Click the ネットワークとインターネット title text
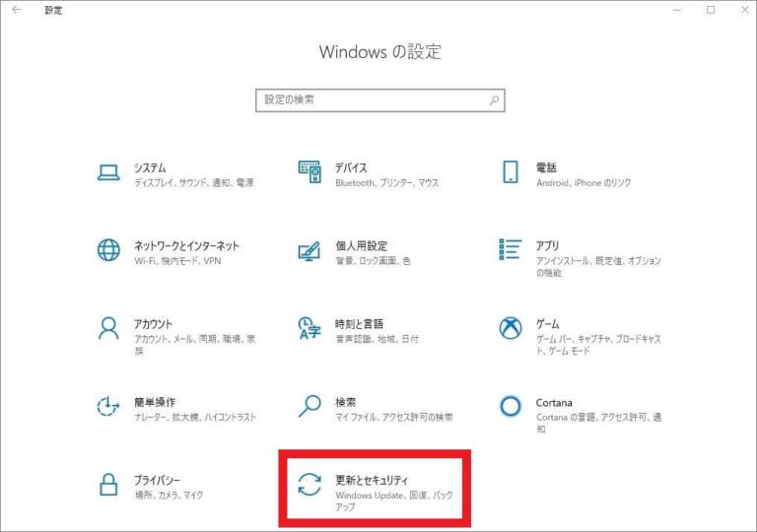Screen dimensions: 757x532 (x=186, y=245)
